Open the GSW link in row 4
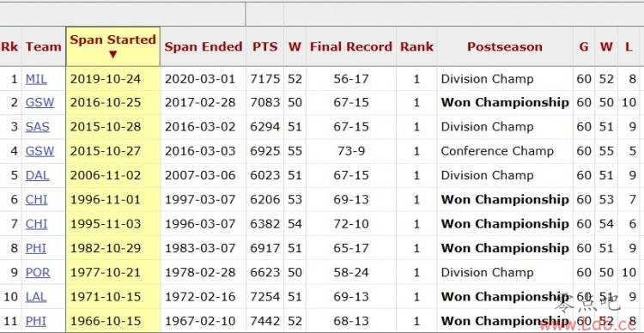Image resolution: width=644 pixels, height=333 pixels. (x=39, y=151)
